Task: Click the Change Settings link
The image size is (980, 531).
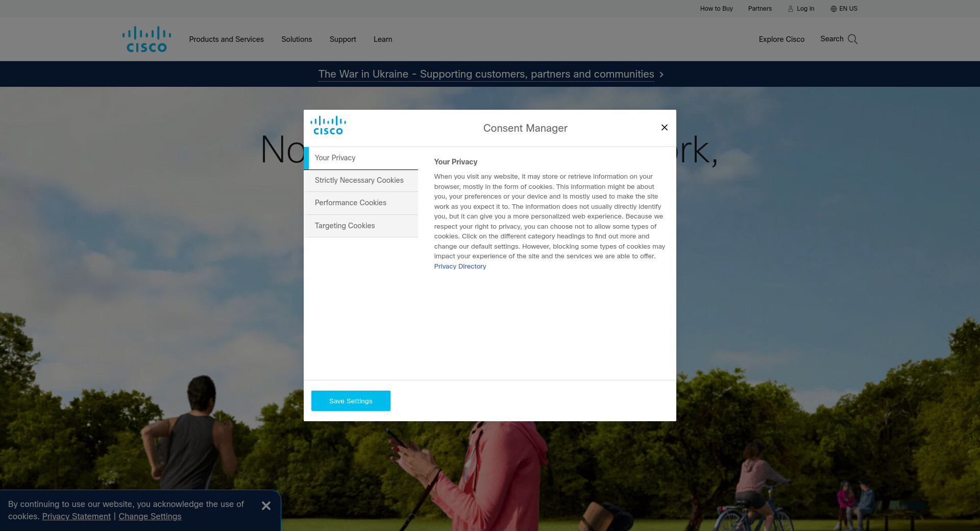Action: [150, 516]
